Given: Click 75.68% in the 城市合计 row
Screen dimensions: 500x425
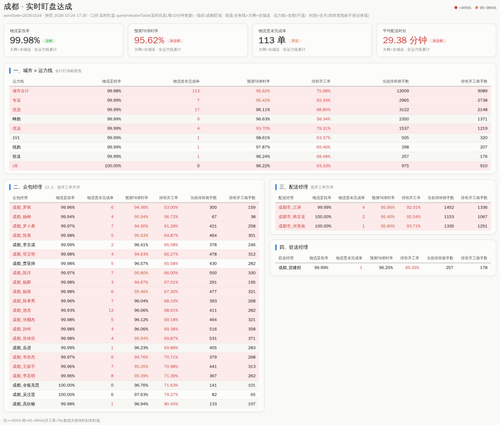Looking at the screenshot, I should pos(323,91).
